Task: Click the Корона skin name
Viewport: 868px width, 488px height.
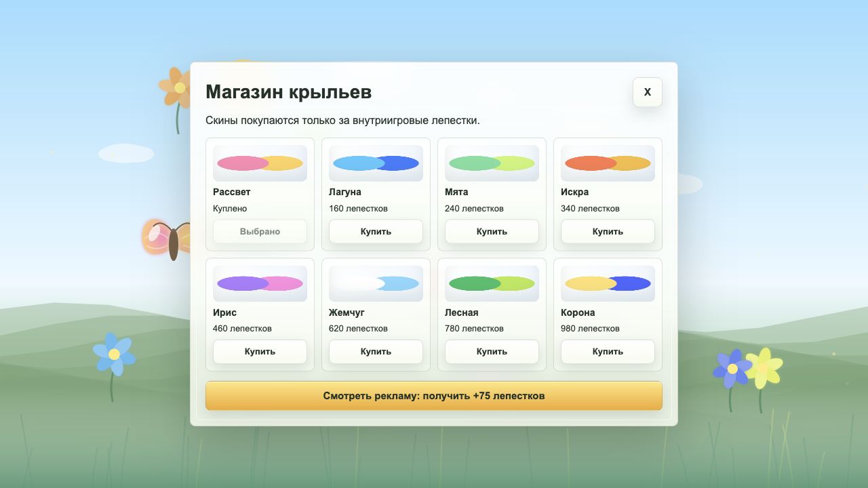Action: 578,312
